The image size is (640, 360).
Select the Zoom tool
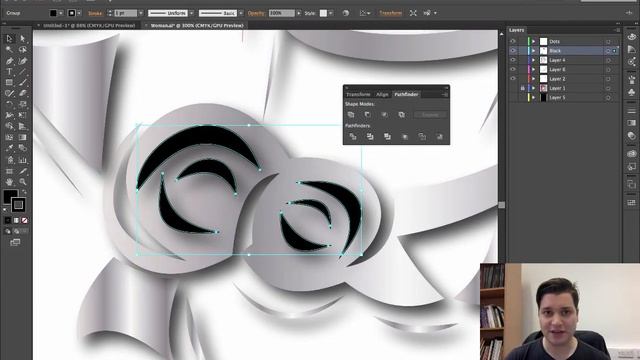tap(22, 182)
